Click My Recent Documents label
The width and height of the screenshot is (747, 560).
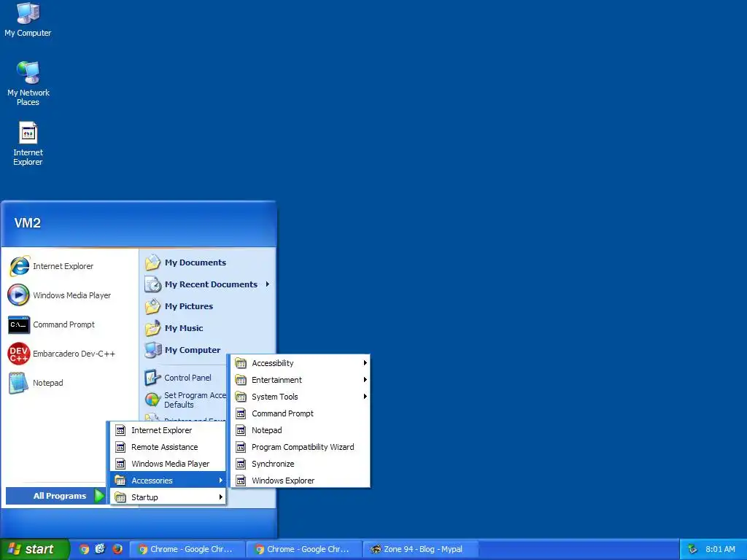pyautogui.click(x=211, y=284)
